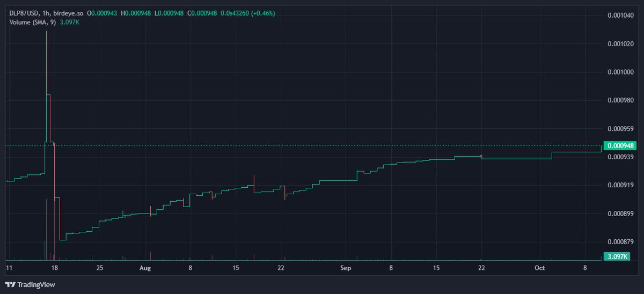The height and width of the screenshot is (294, 644).
Task: Click the 11 date label on time axis
Action: point(9,267)
